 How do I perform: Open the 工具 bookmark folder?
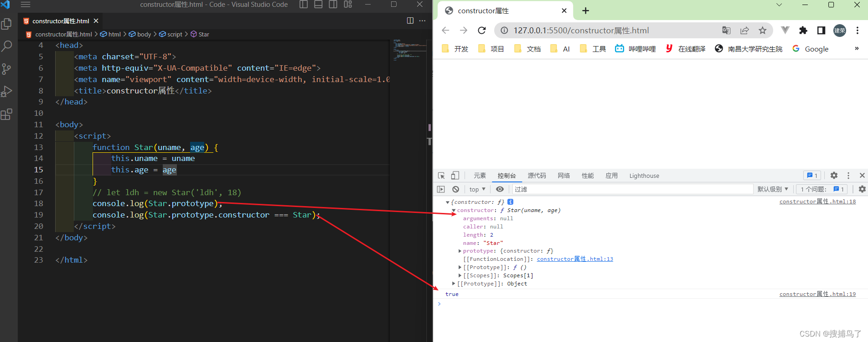click(x=593, y=49)
